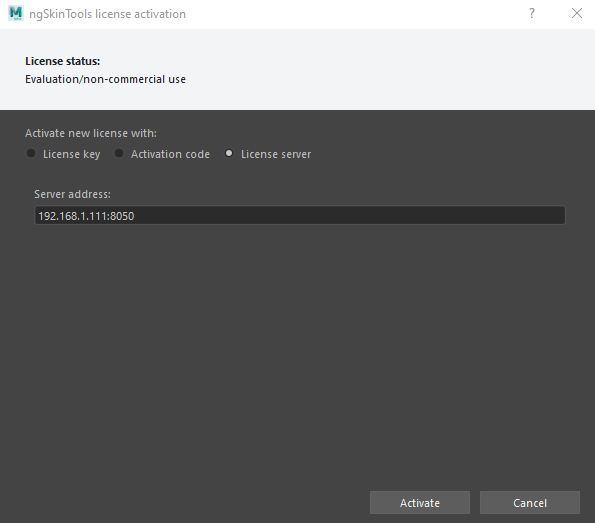Click the License status heading

(63, 61)
